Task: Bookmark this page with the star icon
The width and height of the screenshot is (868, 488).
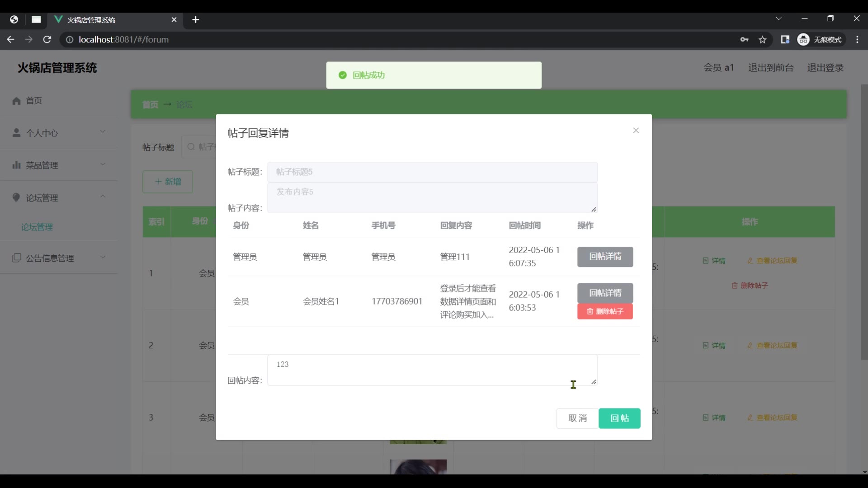Action: [x=763, y=40]
